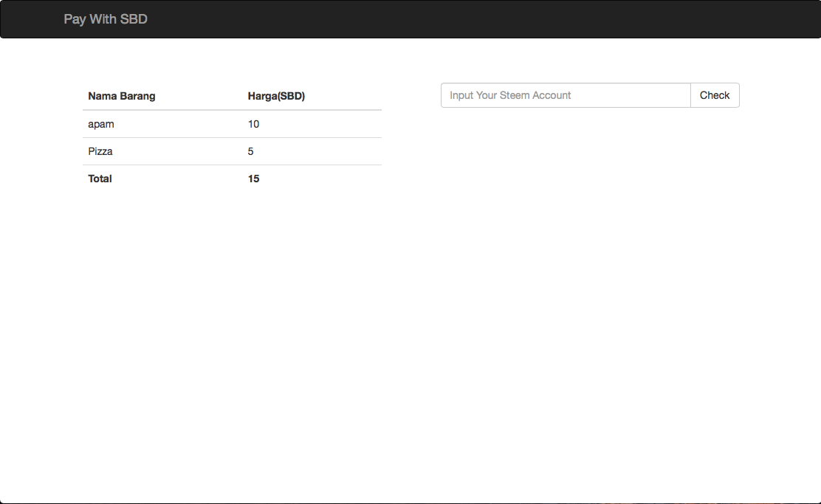Click the Harga(SBD) column header

point(276,96)
